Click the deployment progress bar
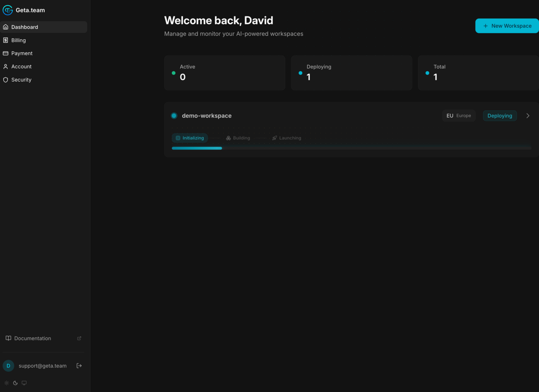Image resolution: width=539 pixels, height=392 pixels. [352, 148]
